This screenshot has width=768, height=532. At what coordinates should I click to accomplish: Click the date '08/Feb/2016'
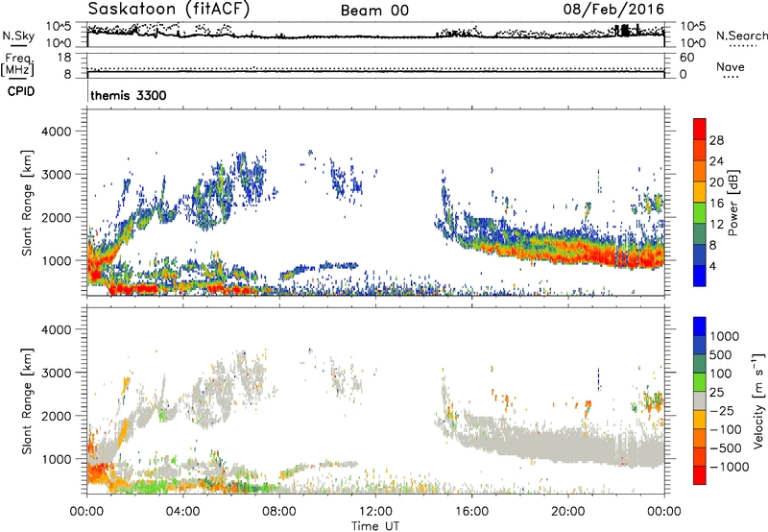click(613, 9)
